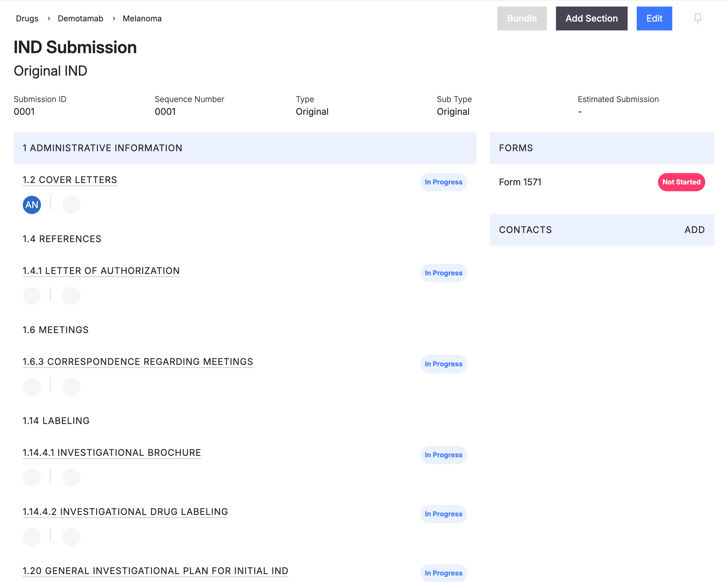The width and height of the screenshot is (728, 582).
Task: Open 1.14.4.1 Investigational Brochure section
Action: (112, 452)
